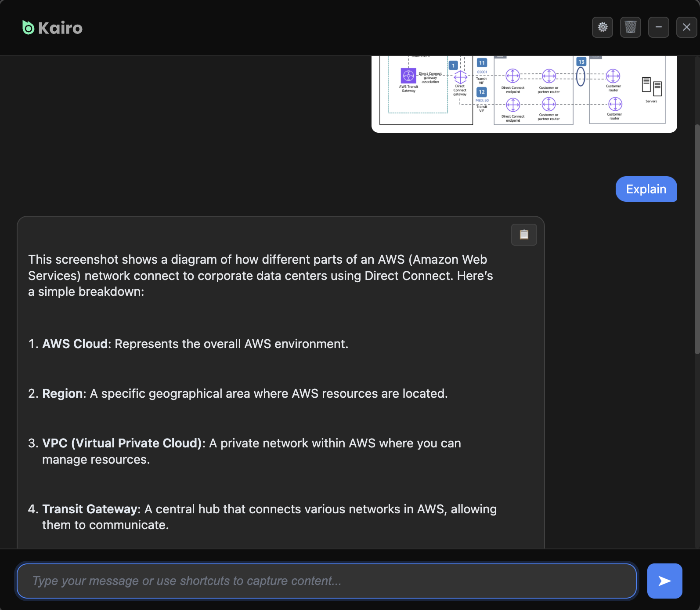The height and width of the screenshot is (610, 700).
Task: Click the 'AWS Cloud' list item
Action: click(x=188, y=344)
